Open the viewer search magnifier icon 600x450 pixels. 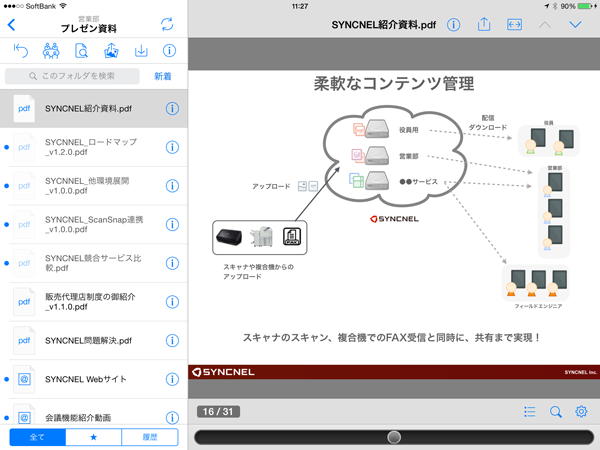556,412
